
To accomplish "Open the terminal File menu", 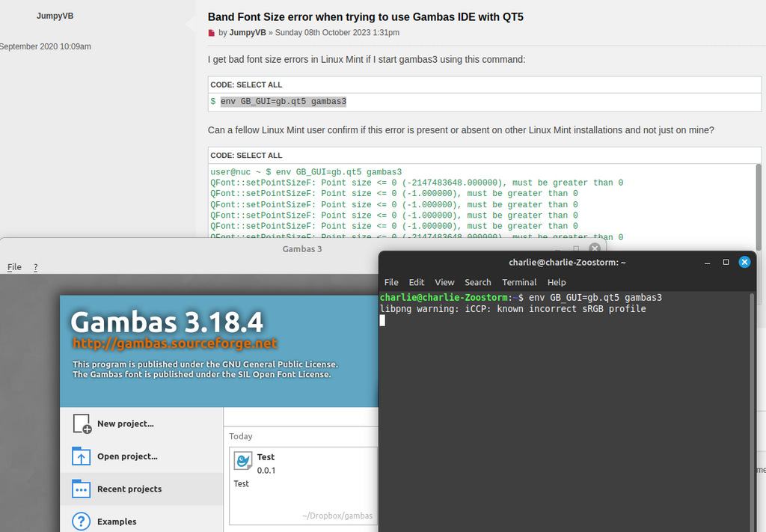I will click(391, 282).
